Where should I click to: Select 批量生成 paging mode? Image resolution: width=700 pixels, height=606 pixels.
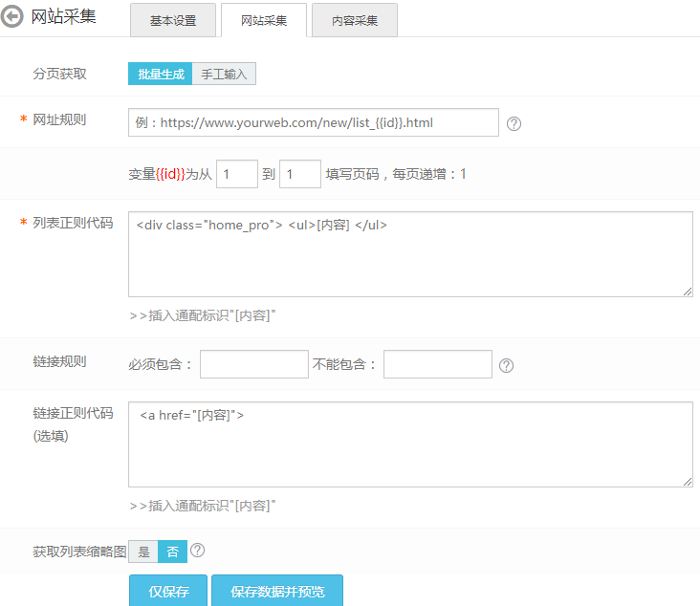(x=160, y=75)
